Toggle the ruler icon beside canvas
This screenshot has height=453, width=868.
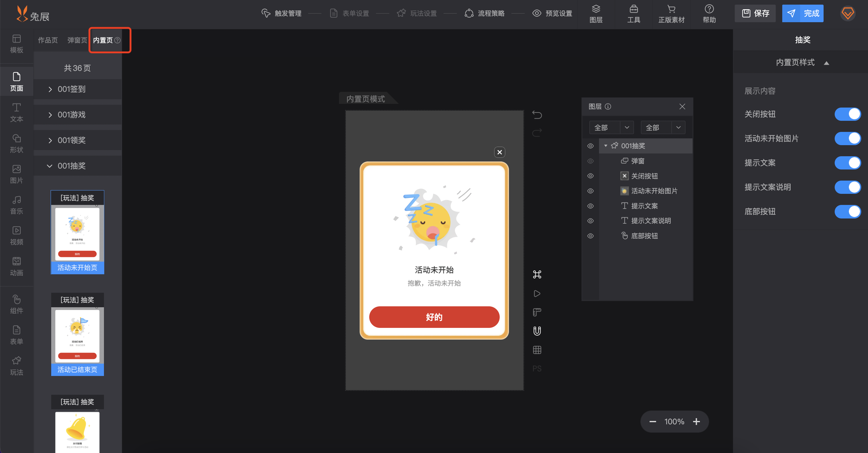point(537,312)
